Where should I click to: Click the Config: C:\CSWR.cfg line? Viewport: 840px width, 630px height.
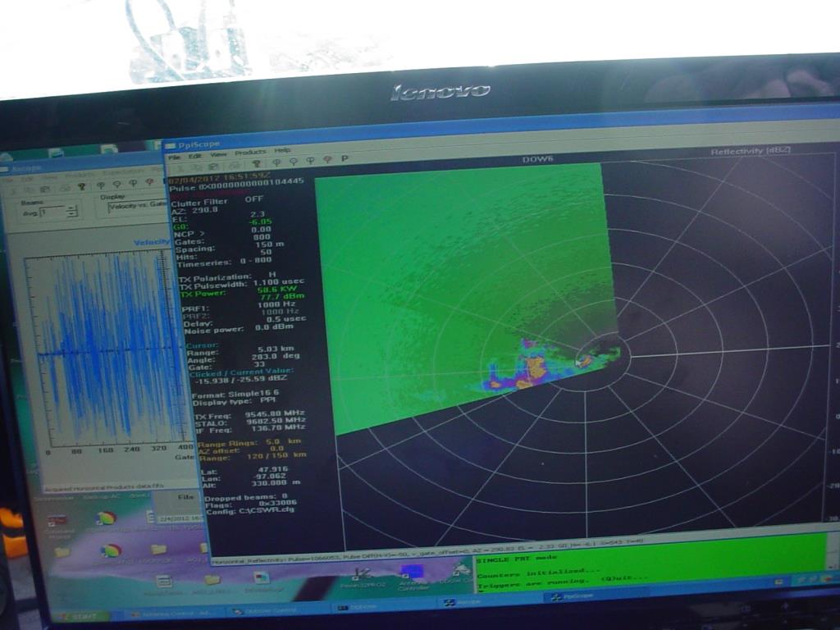[250, 511]
